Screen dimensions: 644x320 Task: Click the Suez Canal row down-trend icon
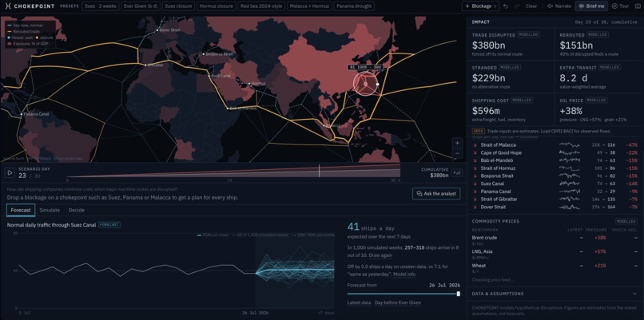coord(475,184)
